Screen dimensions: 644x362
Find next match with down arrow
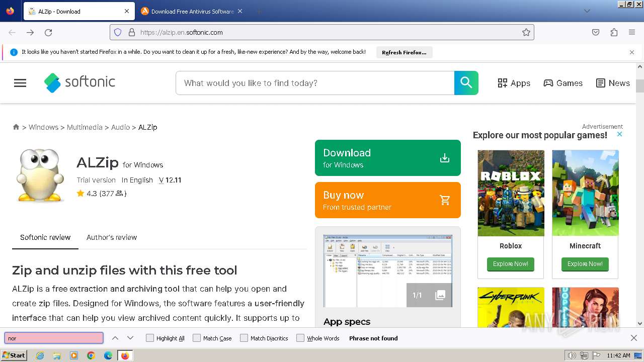click(x=130, y=338)
